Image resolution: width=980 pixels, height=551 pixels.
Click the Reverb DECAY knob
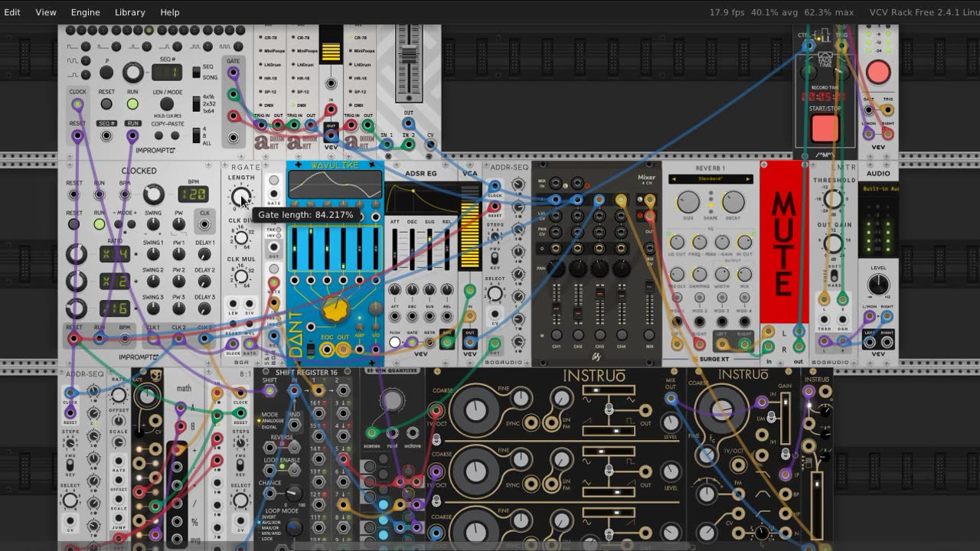[x=733, y=202]
